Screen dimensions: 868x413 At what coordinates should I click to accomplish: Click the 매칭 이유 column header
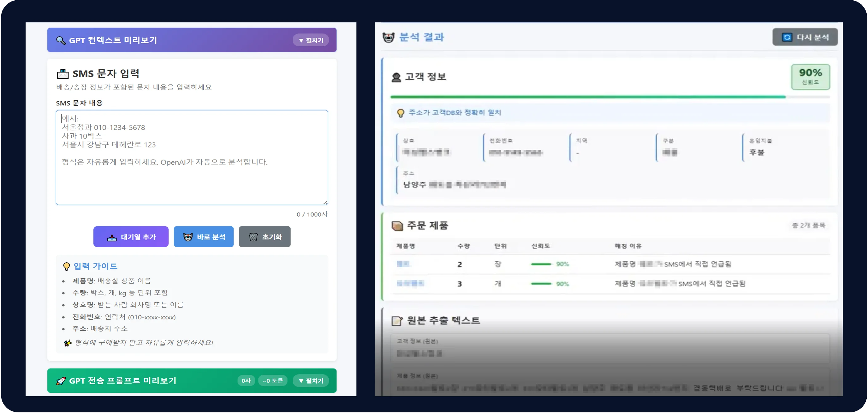click(628, 247)
